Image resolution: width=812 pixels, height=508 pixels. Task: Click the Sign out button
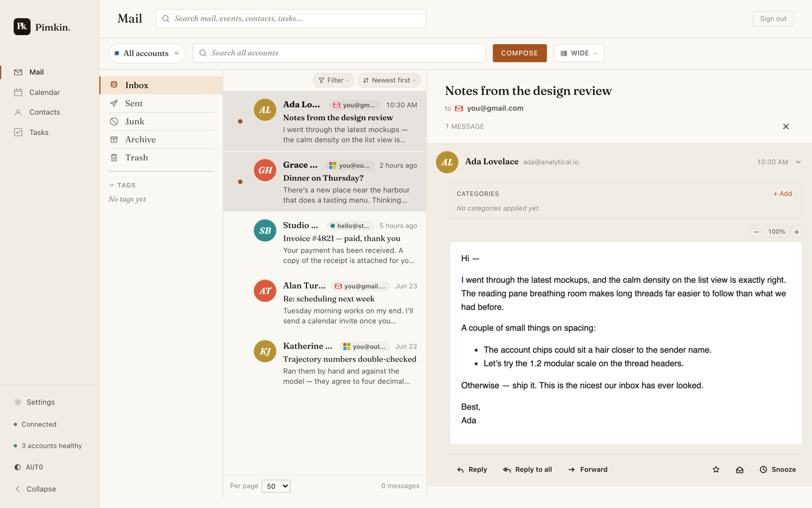(773, 19)
